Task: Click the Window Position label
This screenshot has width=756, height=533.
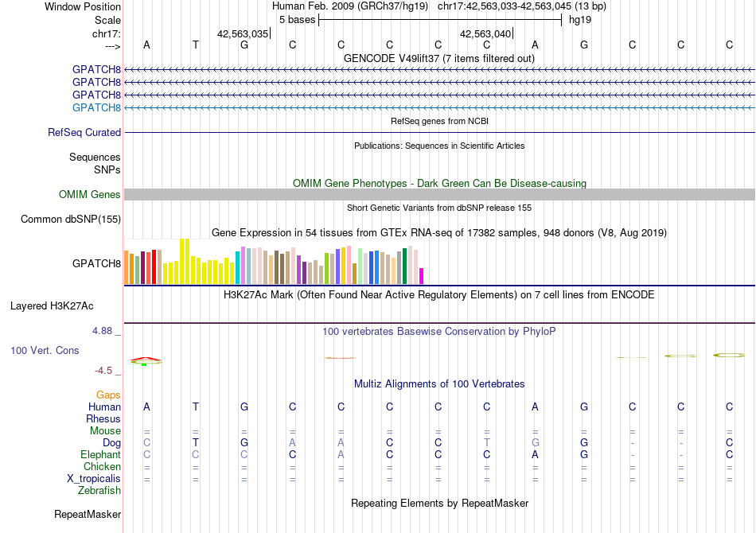Action: 83,6
